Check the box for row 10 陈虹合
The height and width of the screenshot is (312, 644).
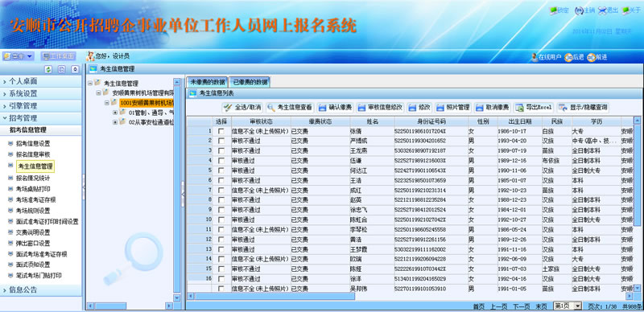point(221,220)
